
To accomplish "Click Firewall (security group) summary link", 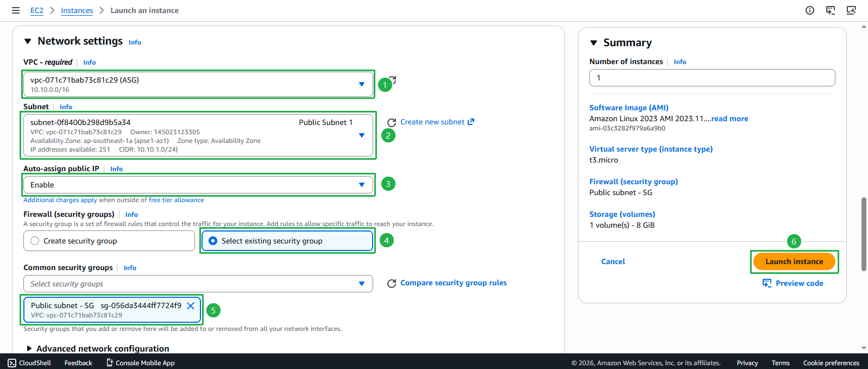I will click(x=633, y=182).
